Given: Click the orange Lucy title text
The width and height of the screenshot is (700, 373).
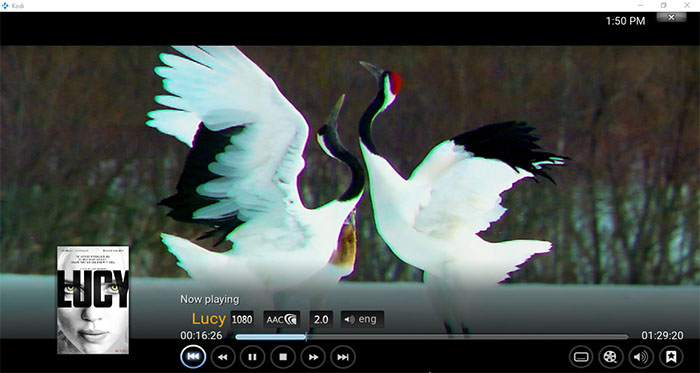Looking at the screenshot, I should (208, 319).
